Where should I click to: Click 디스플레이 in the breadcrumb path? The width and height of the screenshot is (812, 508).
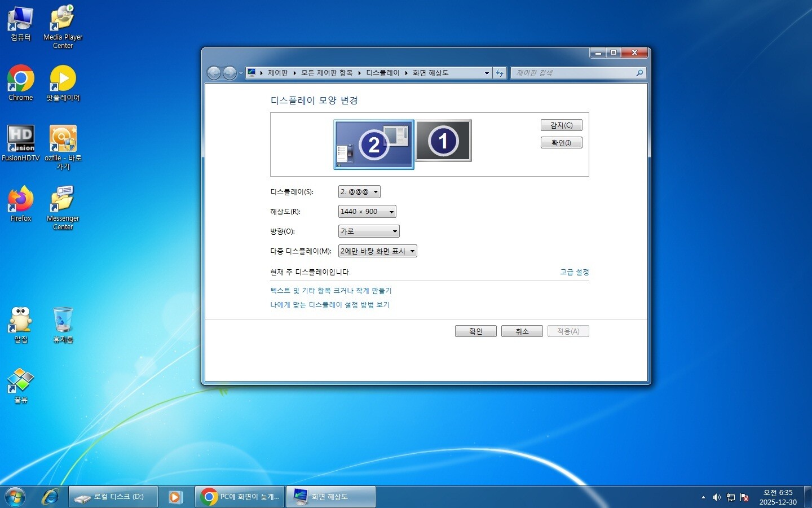click(x=382, y=73)
